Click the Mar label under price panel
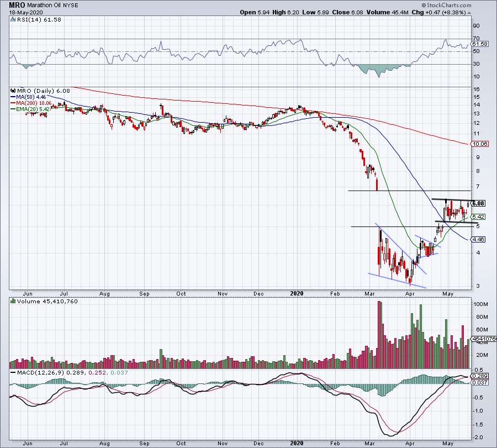The height and width of the screenshot is (448, 497). 369,293
